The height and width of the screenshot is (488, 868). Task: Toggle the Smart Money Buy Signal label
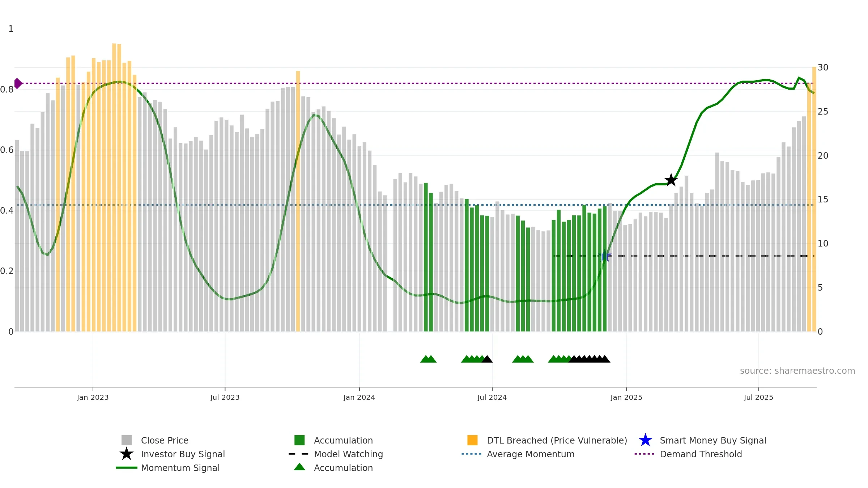click(713, 440)
